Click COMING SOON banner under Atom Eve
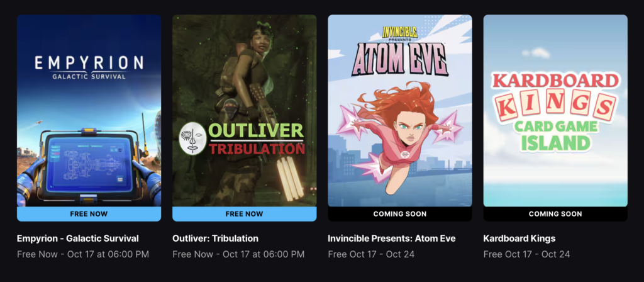 pyautogui.click(x=400, y=214)
